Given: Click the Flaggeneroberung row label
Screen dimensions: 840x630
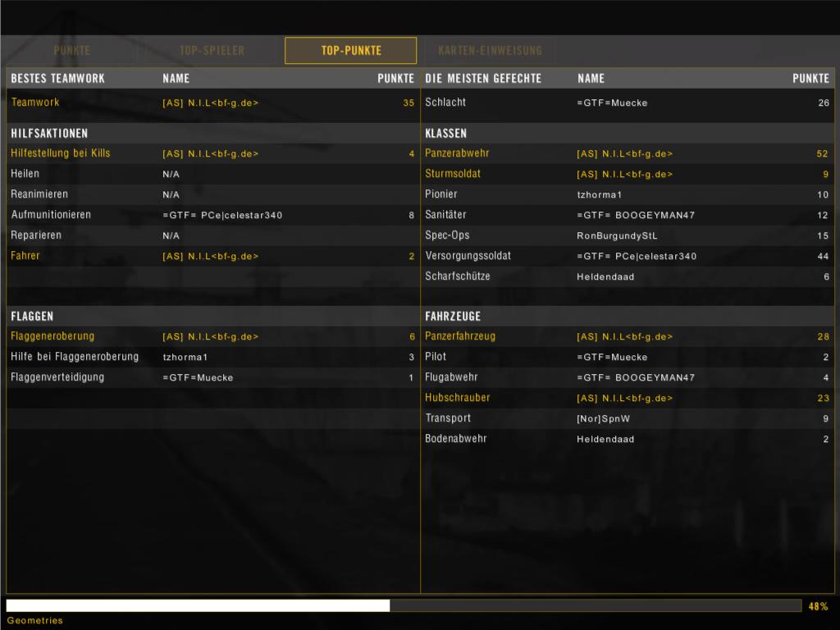Looking at the screenshot, I should click(x=52, y=336).
